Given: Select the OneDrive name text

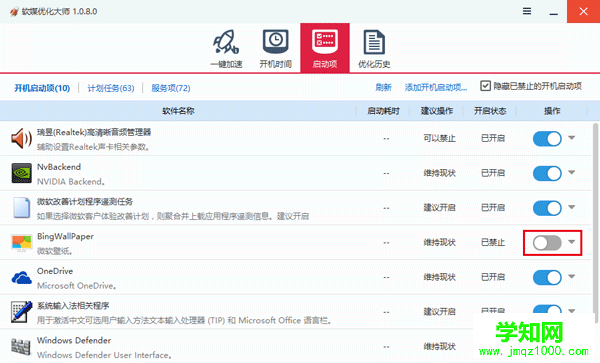Looking at the screenshot, I should pos(55,271).
